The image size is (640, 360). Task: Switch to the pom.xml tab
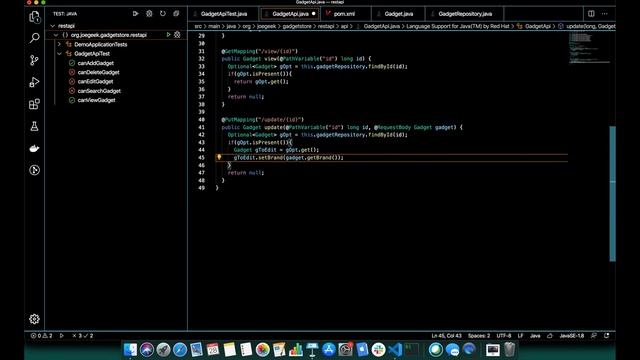pyautogui.click(x=344, y=14)
